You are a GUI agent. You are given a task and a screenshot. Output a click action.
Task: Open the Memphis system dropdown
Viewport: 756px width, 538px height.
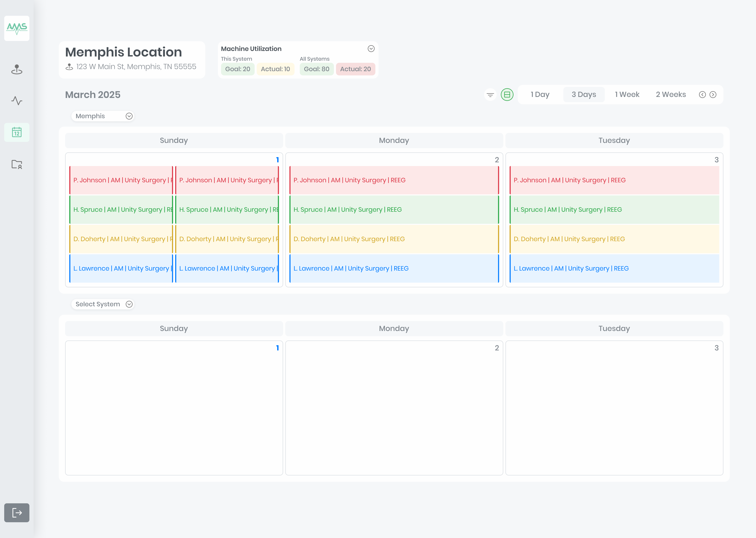point(103,116)
